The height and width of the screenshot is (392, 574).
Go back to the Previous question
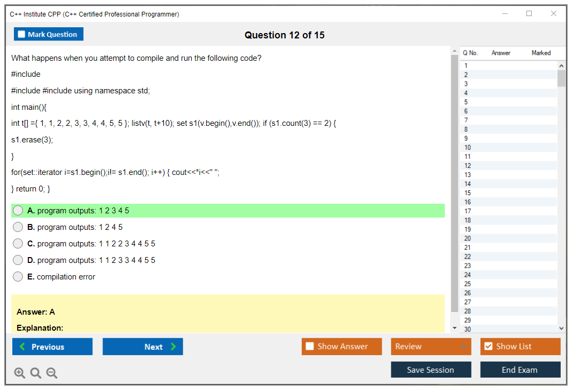click(x=52, y=347)
